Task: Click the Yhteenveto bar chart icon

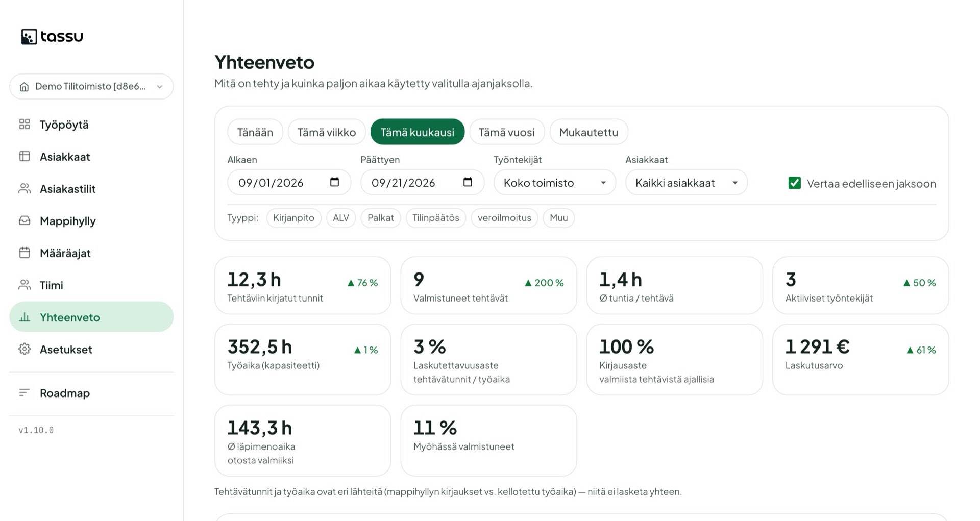Action: tap(24, 317)
